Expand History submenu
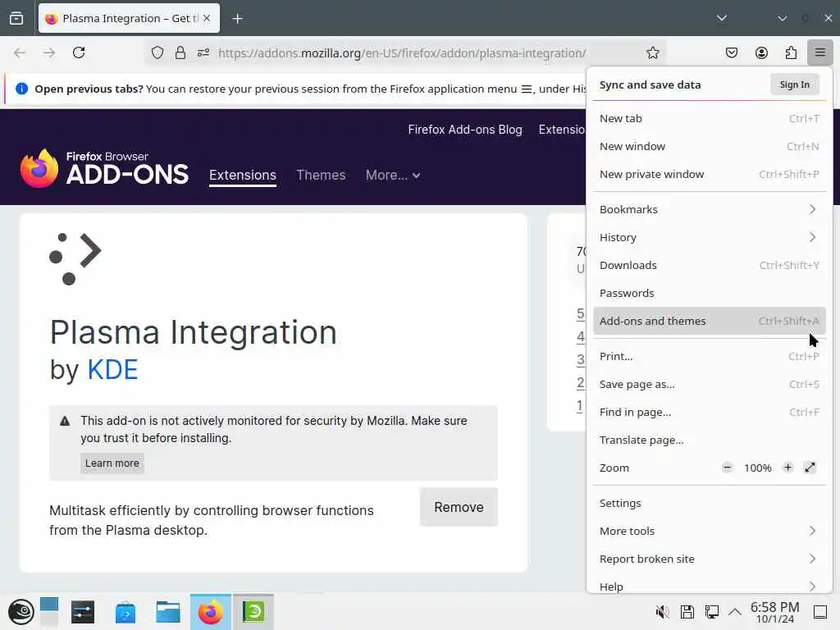This screenshot has width=840, height=630. (x=710, y=237)
